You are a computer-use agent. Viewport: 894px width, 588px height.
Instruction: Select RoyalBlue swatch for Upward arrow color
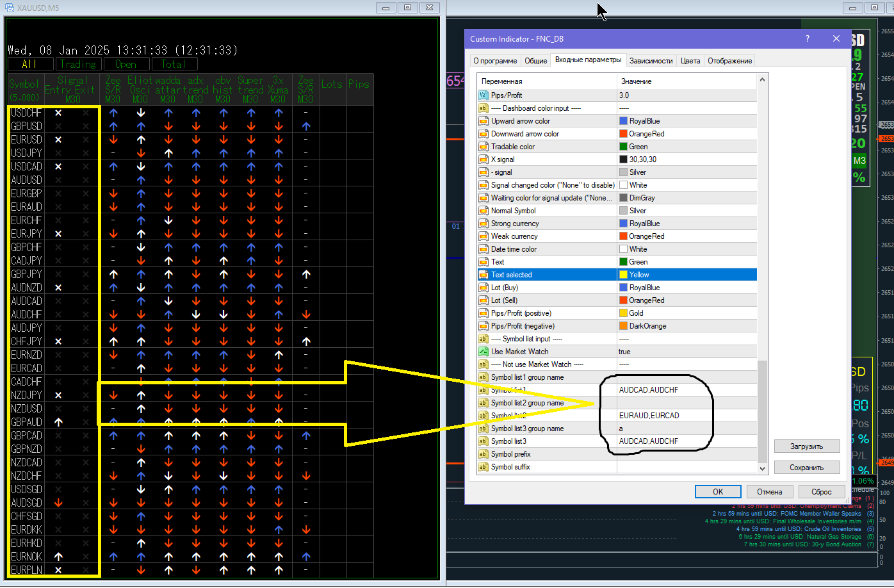(x=623, y=121)
